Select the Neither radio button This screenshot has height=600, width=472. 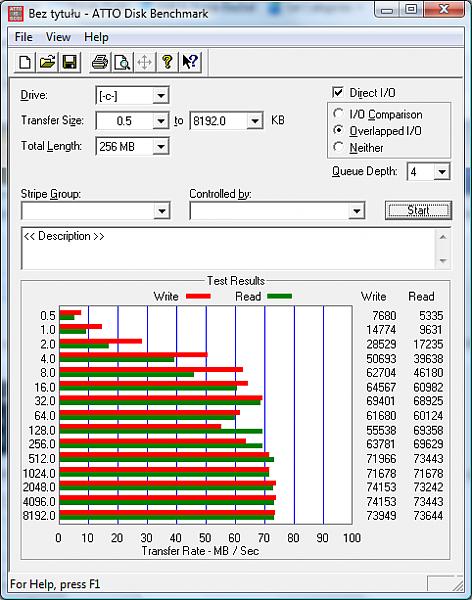point(338,147)
